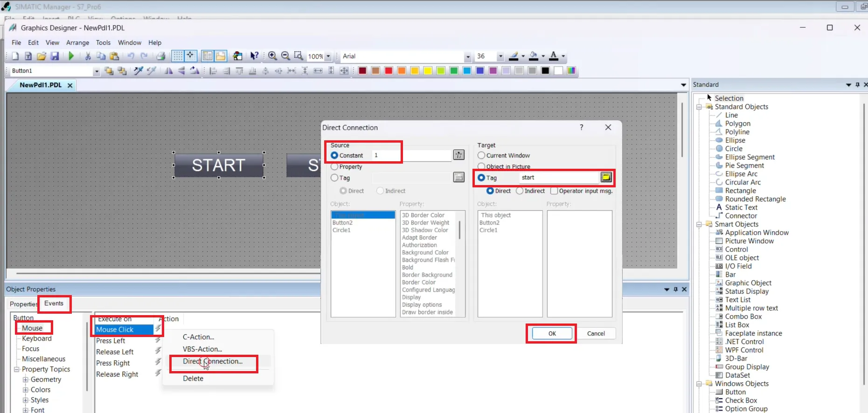
Task: Click the Target tag name field containing start
Action: coord(559,177)
